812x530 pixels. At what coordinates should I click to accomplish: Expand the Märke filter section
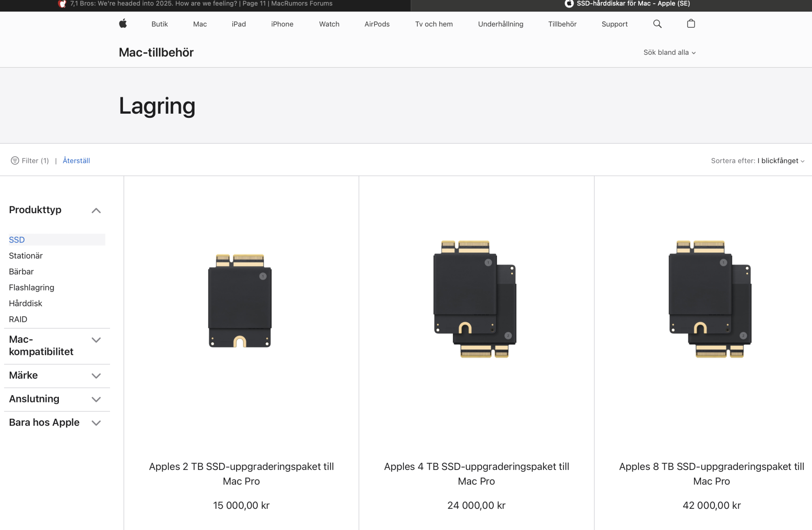[x=55, y=375]
